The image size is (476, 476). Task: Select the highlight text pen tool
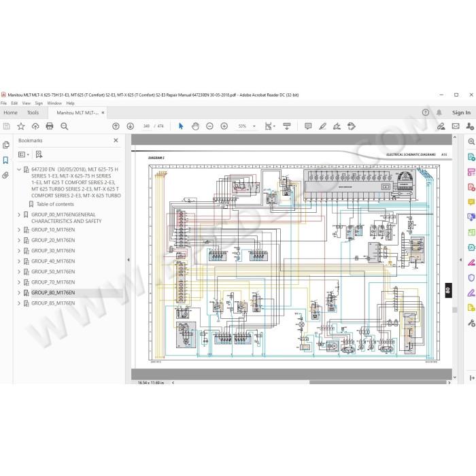pyautogui.click(x=322, y=126)
